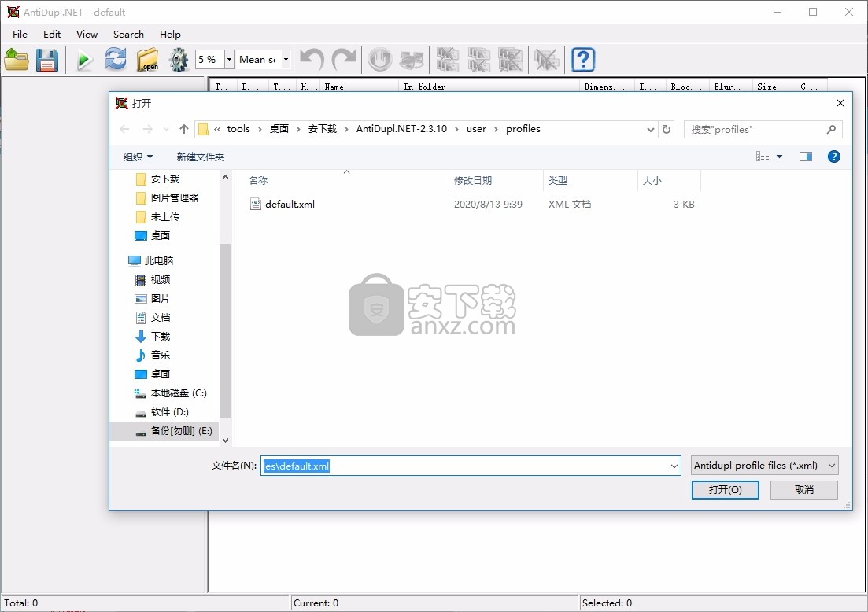Click the blue dialog help icon
The height and width of the screenshot is (612, 868).
click(833, 157)
